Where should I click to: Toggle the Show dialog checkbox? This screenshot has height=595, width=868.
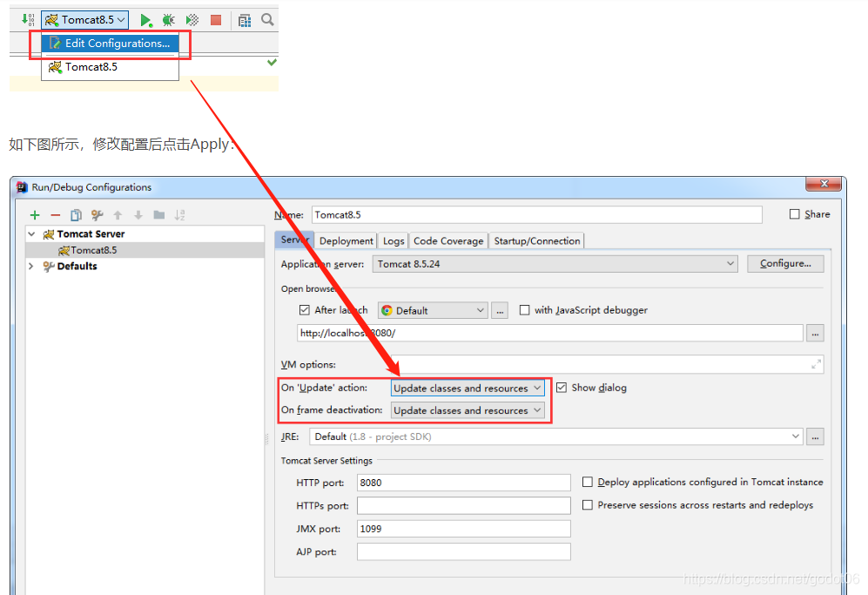click(562, 388)
